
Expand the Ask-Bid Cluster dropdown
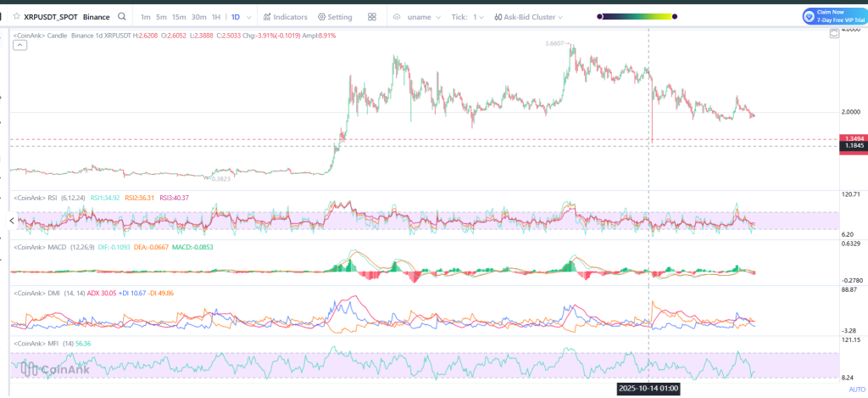(529, 17)
